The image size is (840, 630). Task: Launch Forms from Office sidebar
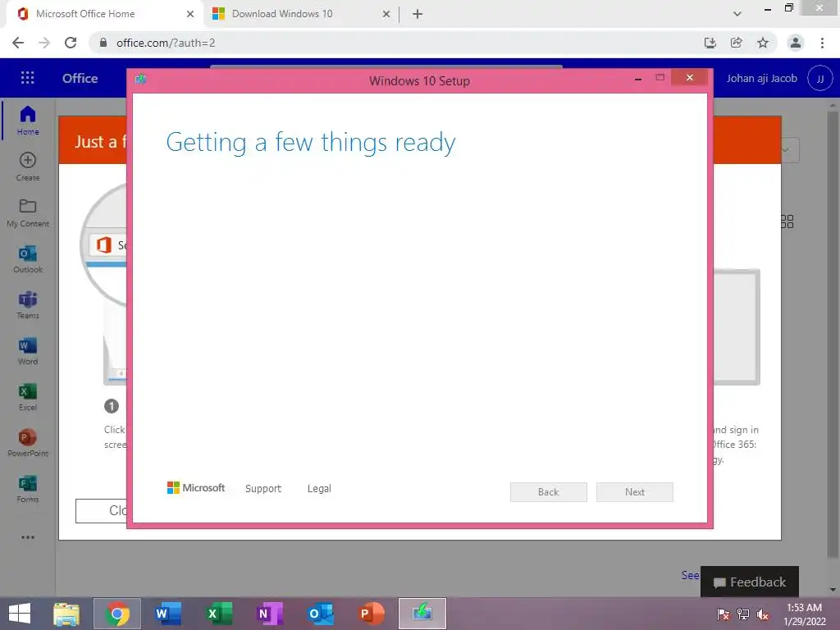click(x=28, y=489)
